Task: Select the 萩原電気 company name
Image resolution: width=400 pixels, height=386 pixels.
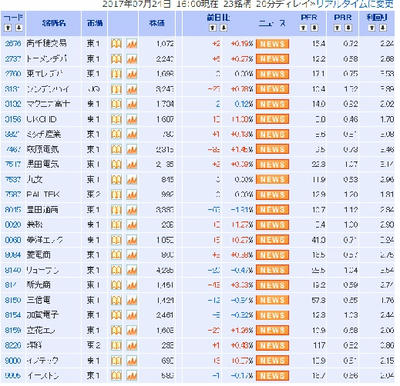Action: [x=43, y=149]
